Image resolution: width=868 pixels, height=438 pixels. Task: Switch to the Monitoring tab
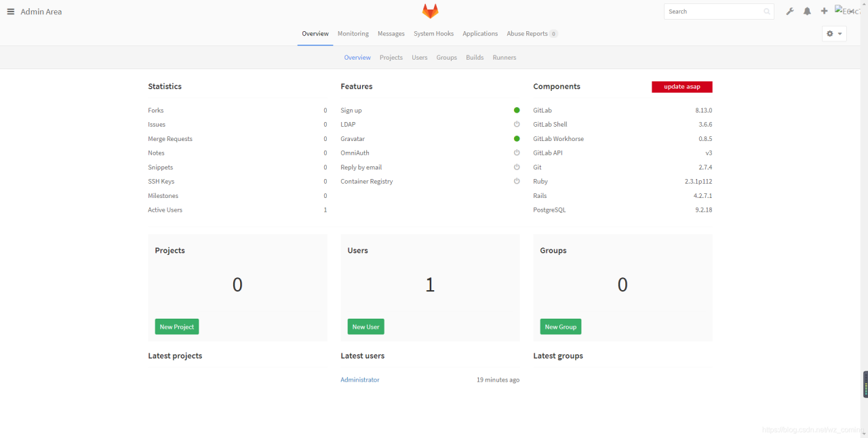pyautogui.click(x=353, y=33)
